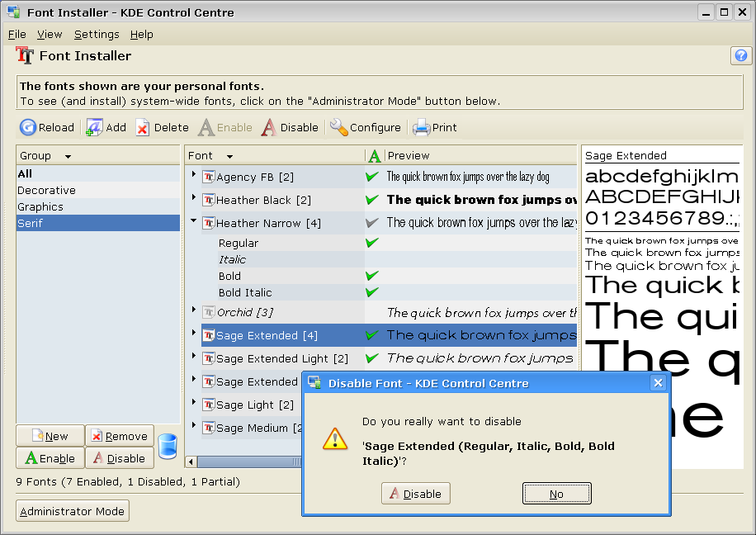Viewport: 756px width, 535px height.
Task: Confirm with the dialog's Disable button
Action: (x=416, y=494)
